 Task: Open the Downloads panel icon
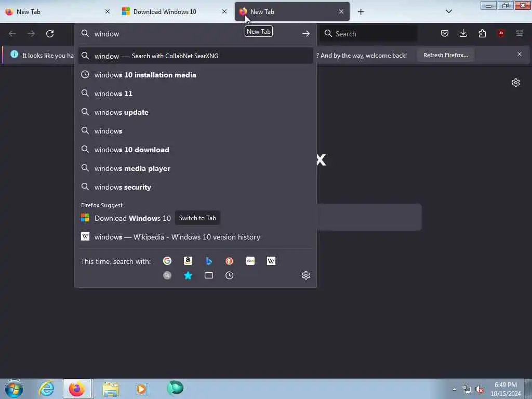pyautogui.click(x=463, y=33)
